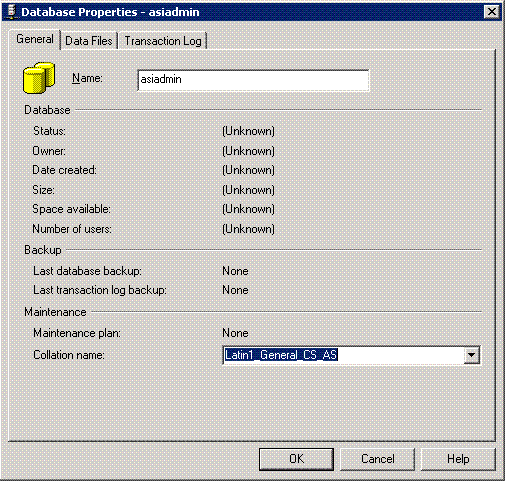This screenshot has height=481, width=505.
Task: Close the Database Properties dialog
Action: tap(492, 12)
